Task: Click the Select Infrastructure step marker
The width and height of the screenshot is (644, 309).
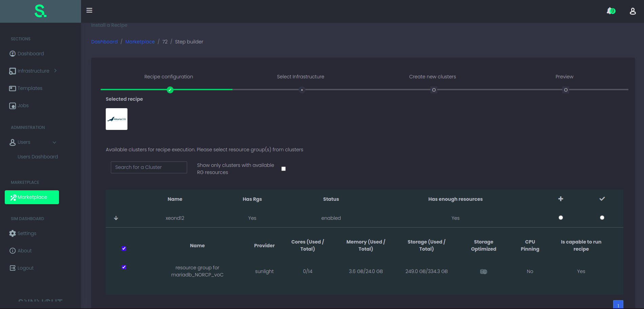Action: [302, 90]
